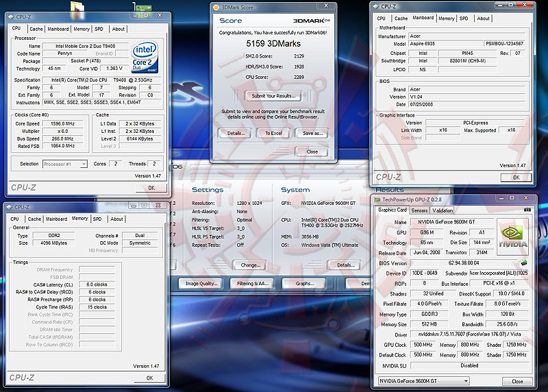Open the NVIDIA GeForce 9600M GT dropdown in GPU-Z
Screen dimensions: 548x392
(x=466, y=381)
